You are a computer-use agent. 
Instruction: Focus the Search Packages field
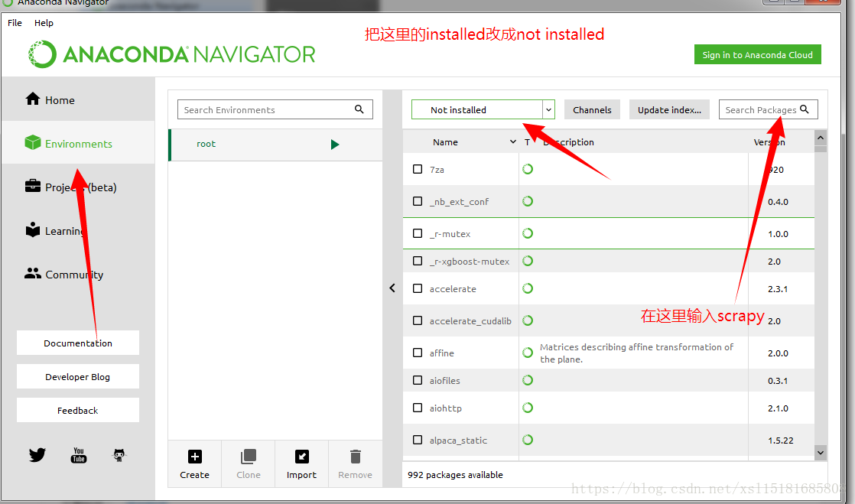769,109
